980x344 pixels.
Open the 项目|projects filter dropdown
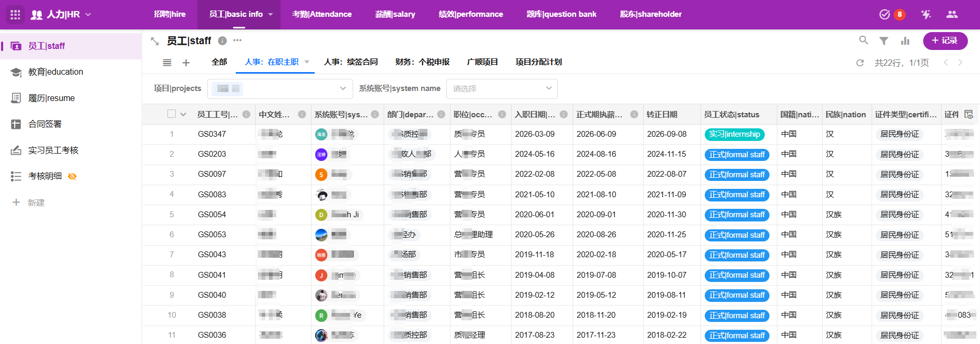[x=280, y=88]
